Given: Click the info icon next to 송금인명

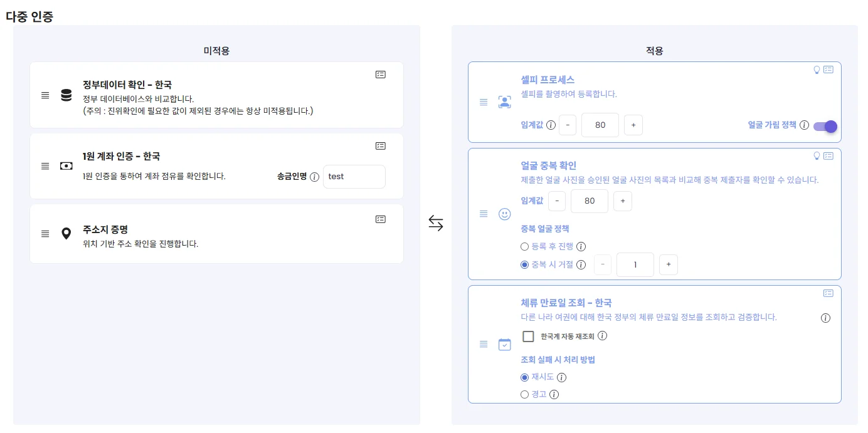Looking at the screenshot, I should coord(314,177).
